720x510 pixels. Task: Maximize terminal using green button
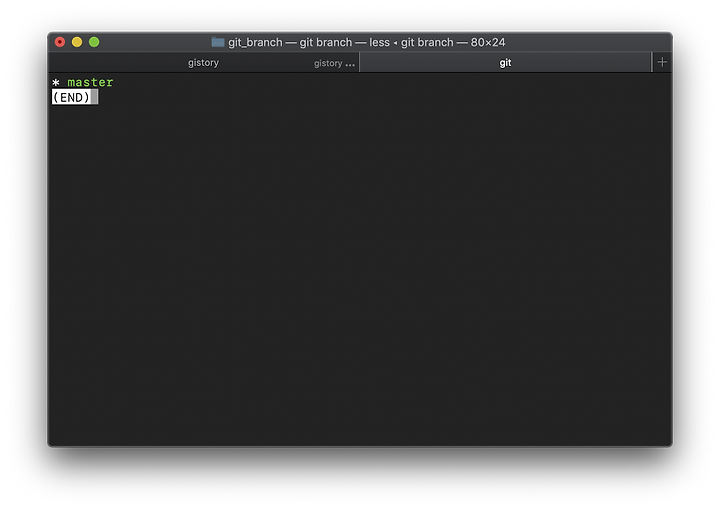(94, 42)
